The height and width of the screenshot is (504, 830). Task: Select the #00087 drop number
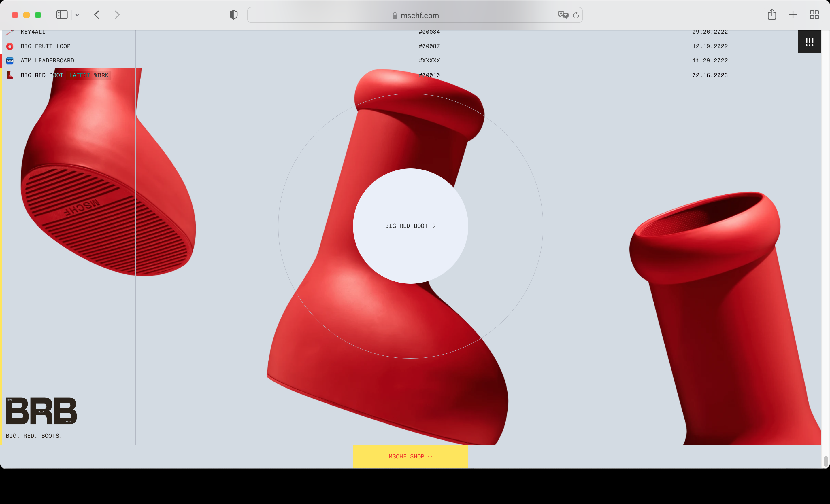tap(429, 46)
